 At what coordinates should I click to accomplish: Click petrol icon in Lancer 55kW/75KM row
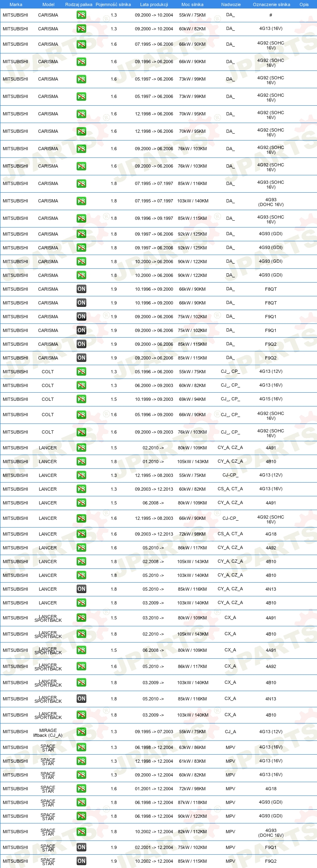pos(81,475)
